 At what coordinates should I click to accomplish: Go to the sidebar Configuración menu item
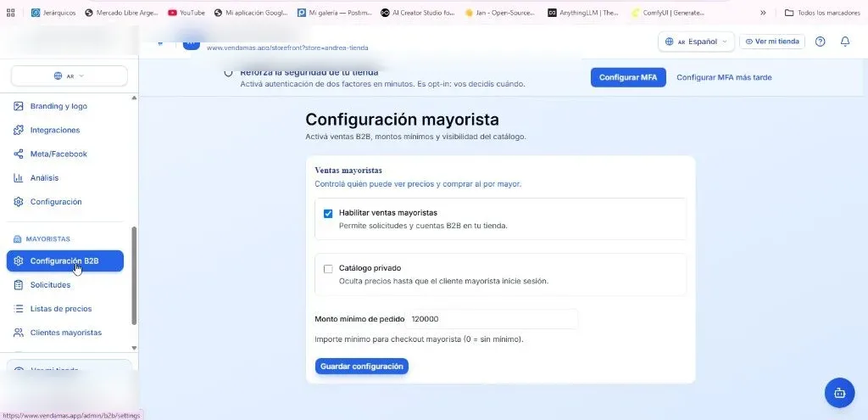(65, 202)
